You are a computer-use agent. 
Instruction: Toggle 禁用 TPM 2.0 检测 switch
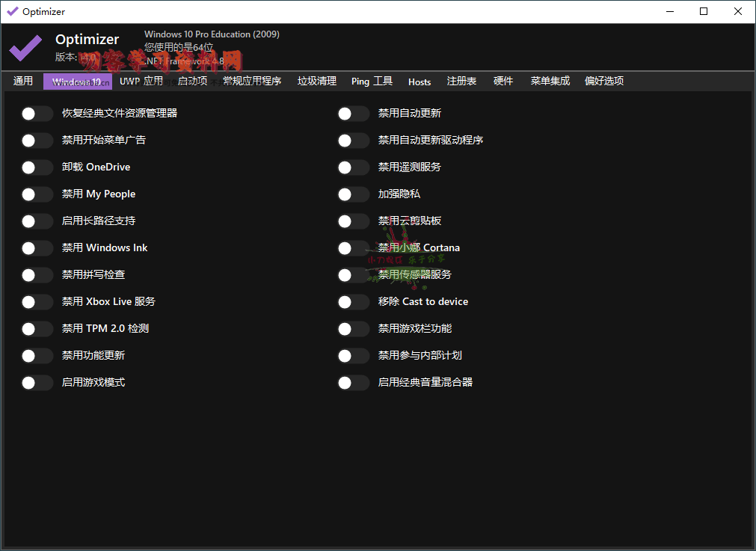point(37,329)
